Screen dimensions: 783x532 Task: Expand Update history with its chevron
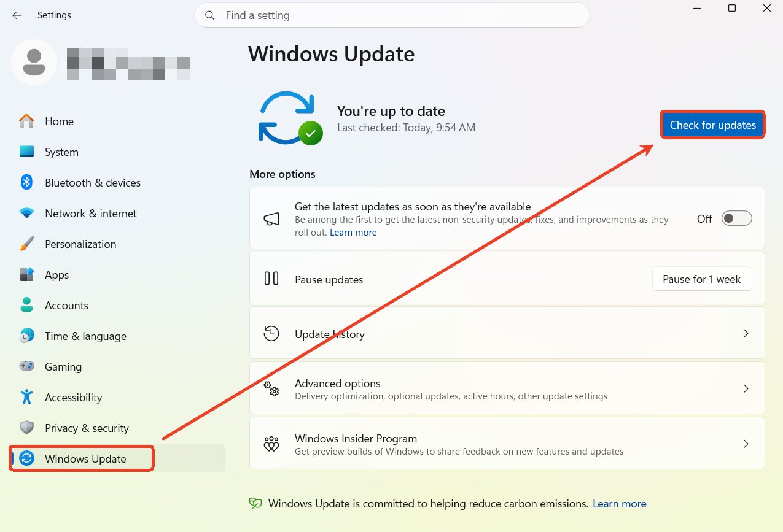[746, 333]
